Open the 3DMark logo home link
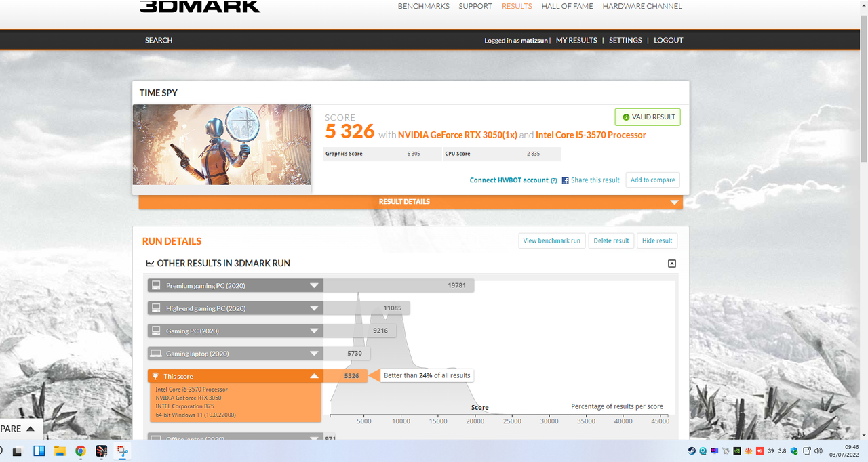The image size is (868, 462). pos(199,6)
